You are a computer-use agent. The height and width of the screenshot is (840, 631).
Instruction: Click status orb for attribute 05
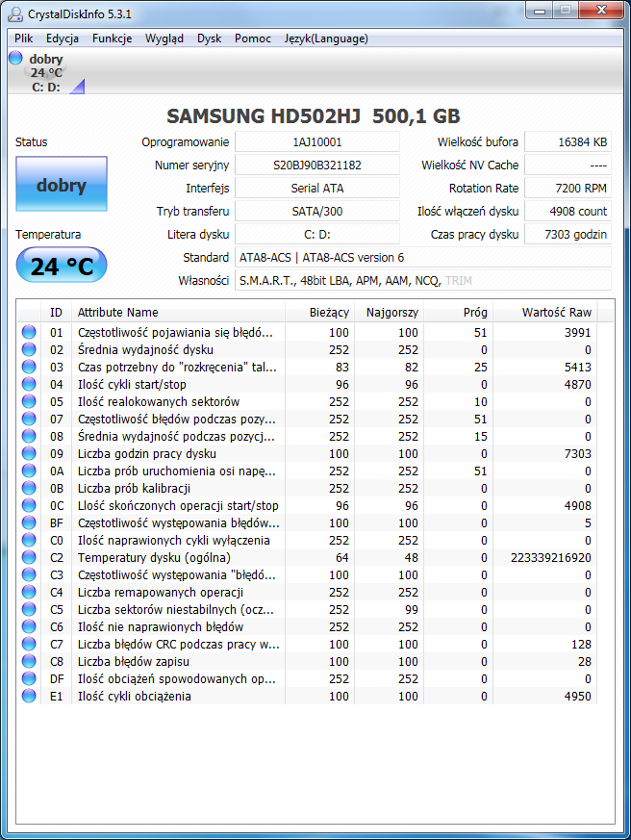tap(29, 401)
